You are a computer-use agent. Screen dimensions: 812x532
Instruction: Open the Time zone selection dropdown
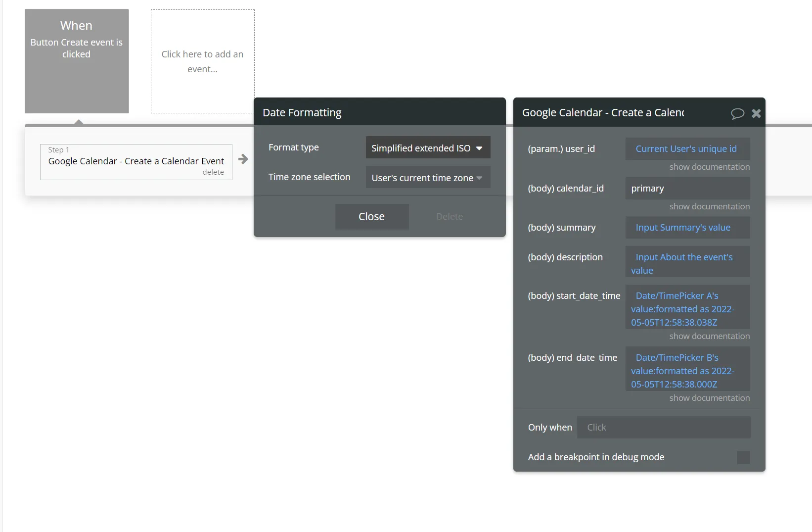click(428, 178)
